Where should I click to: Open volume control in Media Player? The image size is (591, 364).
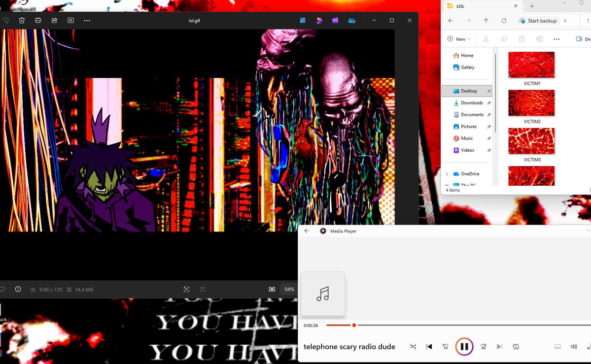pos(574,347)
